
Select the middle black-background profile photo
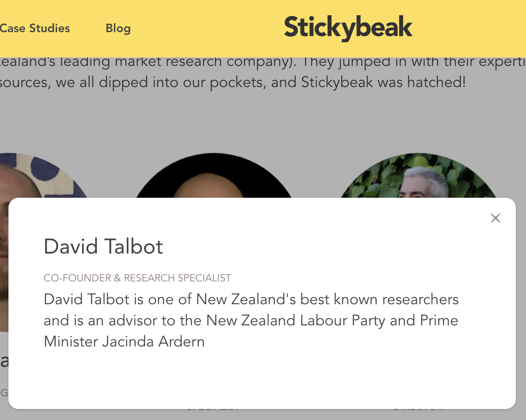214,177
